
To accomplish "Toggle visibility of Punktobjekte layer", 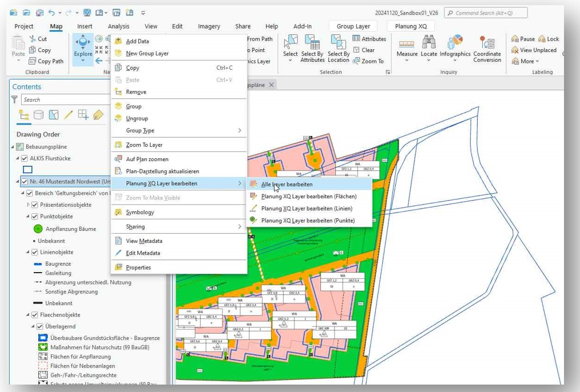I will tap(35, 217).
